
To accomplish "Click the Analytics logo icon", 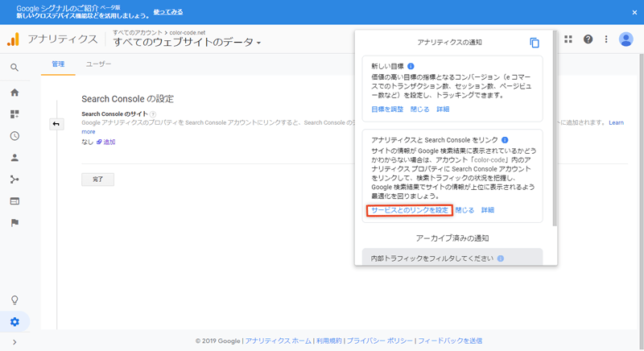I will click(13, 39).
